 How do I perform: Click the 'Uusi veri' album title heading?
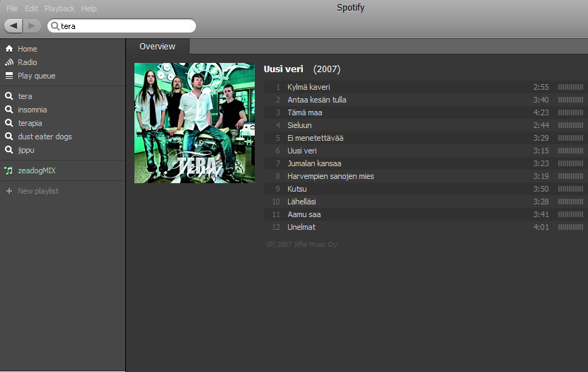click(283, 69)
